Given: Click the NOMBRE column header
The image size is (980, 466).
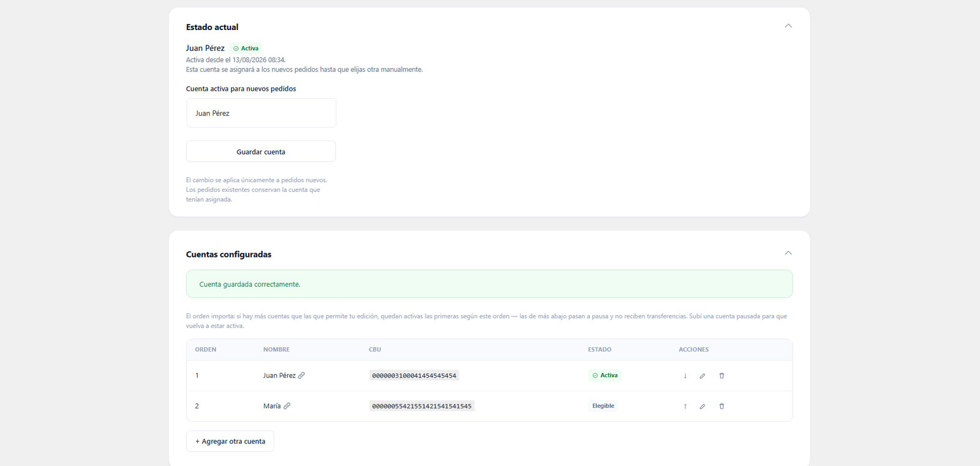Looking at the screenshot, I should [276, 349].
